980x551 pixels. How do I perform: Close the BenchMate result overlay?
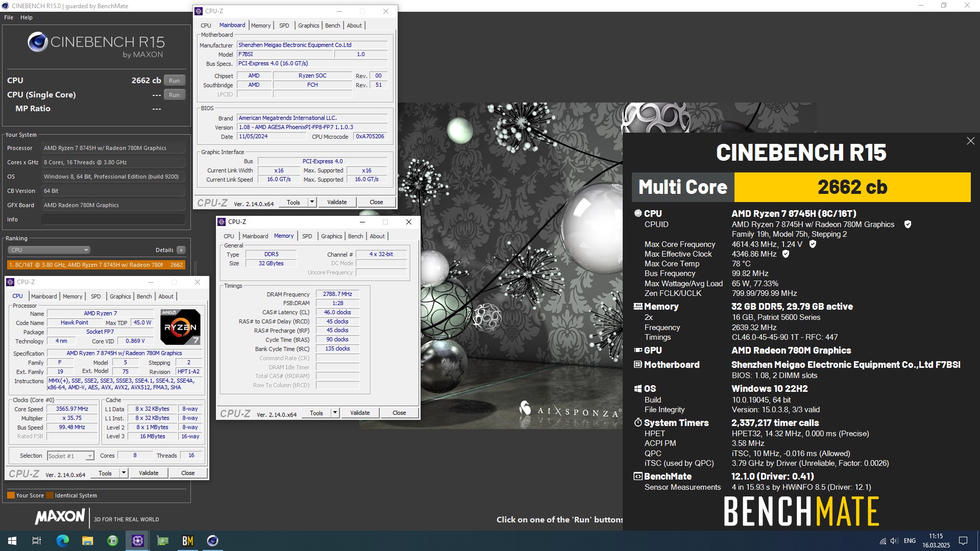coord(970,141)
